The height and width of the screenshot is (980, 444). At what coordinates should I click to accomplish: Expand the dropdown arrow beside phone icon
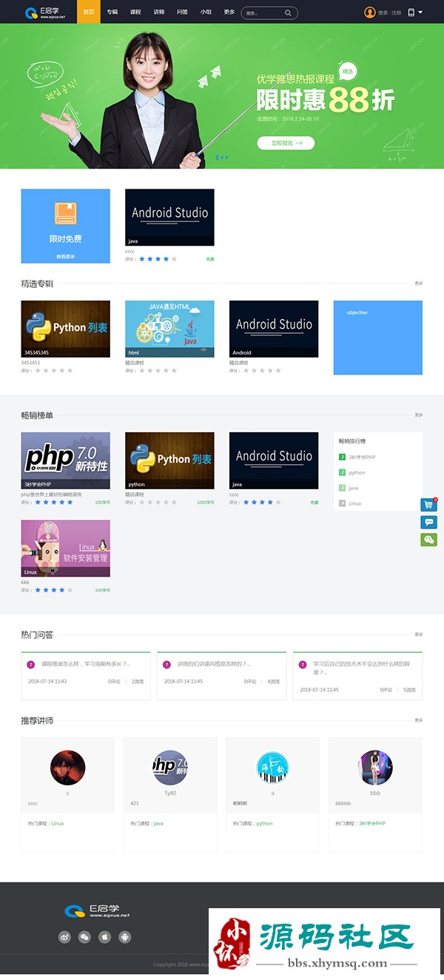pyautogui.click(x=420, y=12)
